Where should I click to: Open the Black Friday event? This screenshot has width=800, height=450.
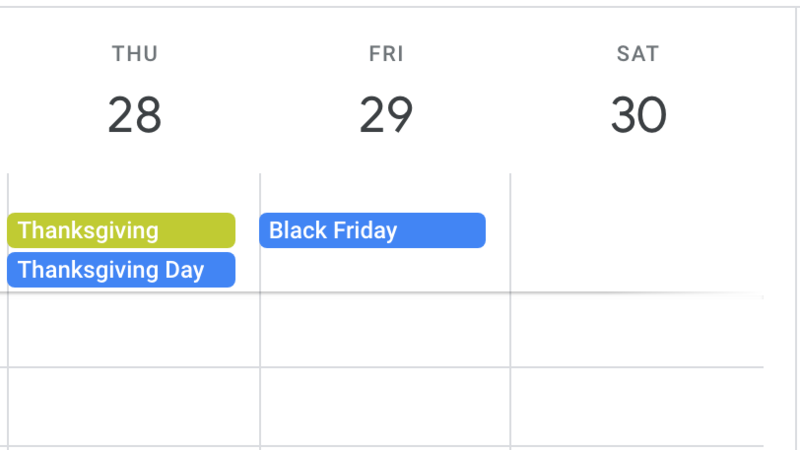point(372,230)
